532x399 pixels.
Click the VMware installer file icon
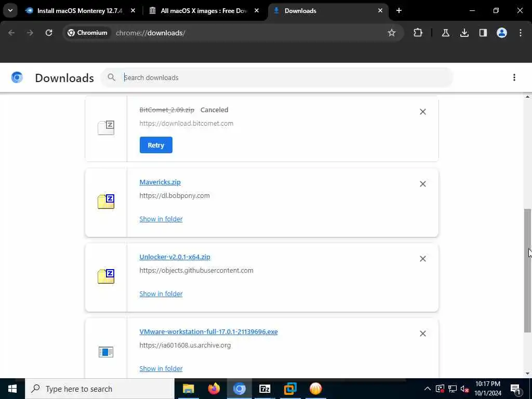(106, 352)
